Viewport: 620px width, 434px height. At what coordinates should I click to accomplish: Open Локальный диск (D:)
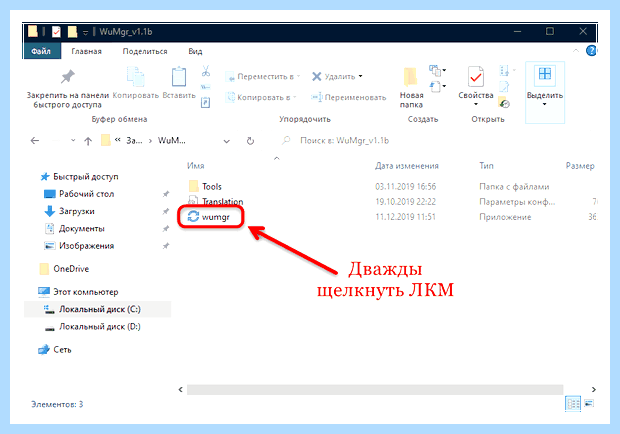click(x=100, y=326)
